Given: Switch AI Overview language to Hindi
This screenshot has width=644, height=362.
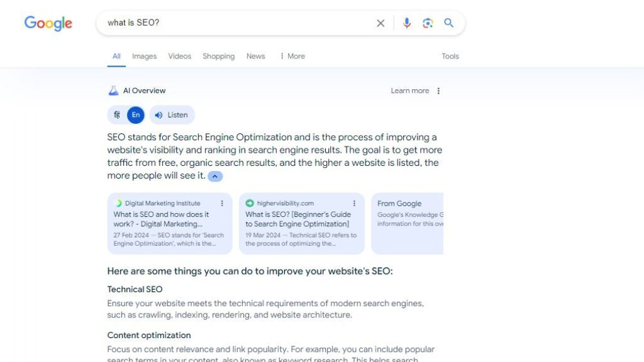Looking at the screenshot, I should pyautogui.click(x=117, y=115).
